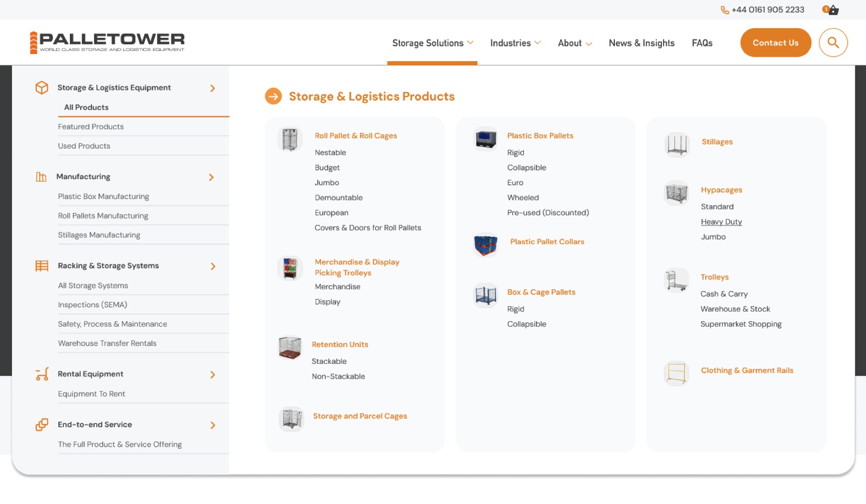Image resolution: width=866 pixels, height=504 pixels.
Task: Click the Merchandise & Display trolley image
Action: click(x=290, y=268)
